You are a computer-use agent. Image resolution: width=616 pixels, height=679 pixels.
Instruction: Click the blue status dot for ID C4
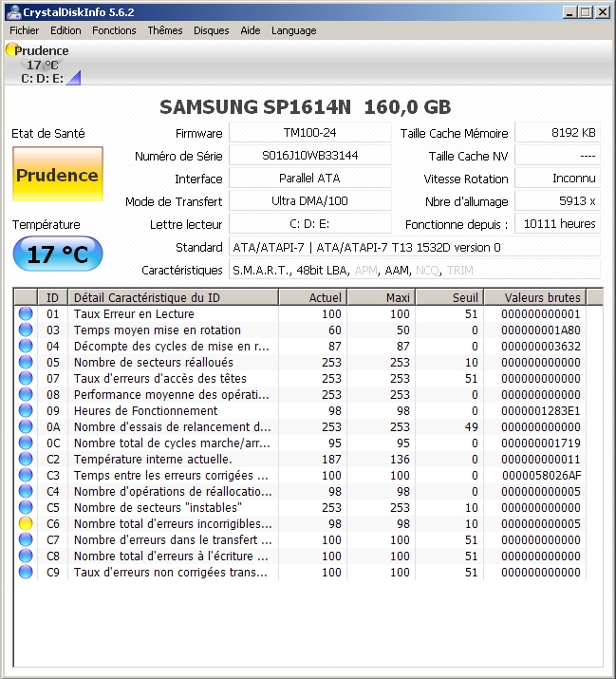[26, 492]
